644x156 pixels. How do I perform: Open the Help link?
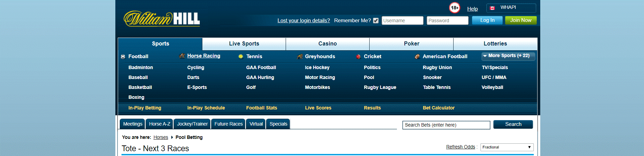click(x=472, y=9)
